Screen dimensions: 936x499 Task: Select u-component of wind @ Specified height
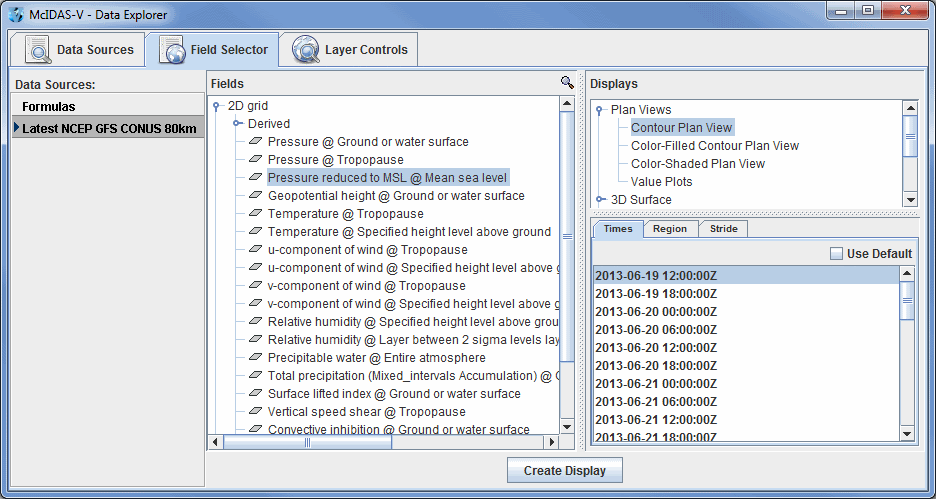click(413, 268)
